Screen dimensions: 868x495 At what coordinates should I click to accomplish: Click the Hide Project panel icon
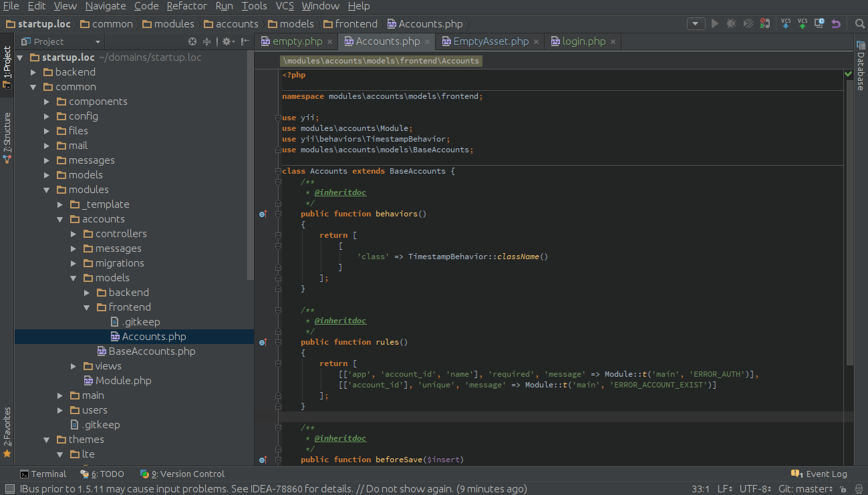pyautogui.click(x=245, y=41)
